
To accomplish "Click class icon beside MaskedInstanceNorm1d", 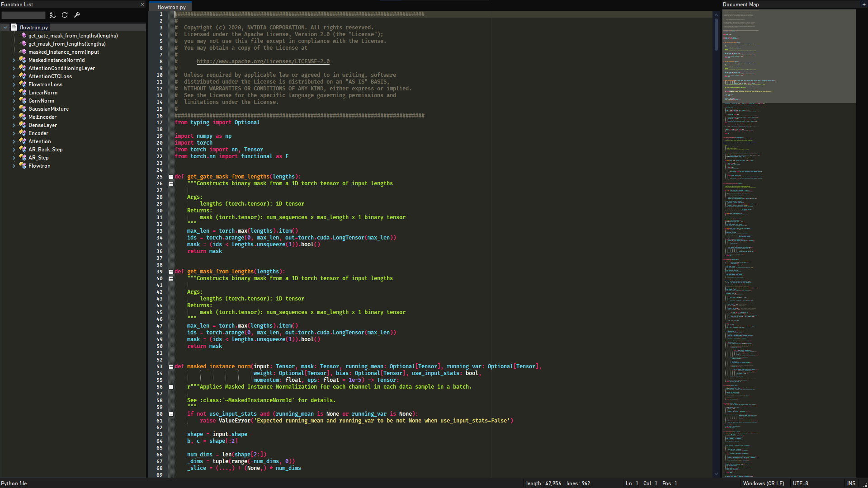I will click(x=23, y=60).
